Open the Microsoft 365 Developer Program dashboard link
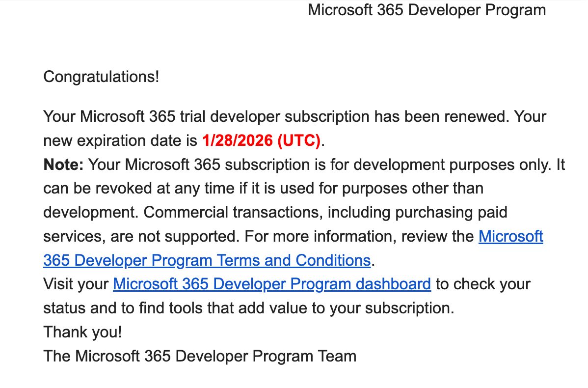The width and height of the screenshot is (588, 388). click(x=271, y=284)
